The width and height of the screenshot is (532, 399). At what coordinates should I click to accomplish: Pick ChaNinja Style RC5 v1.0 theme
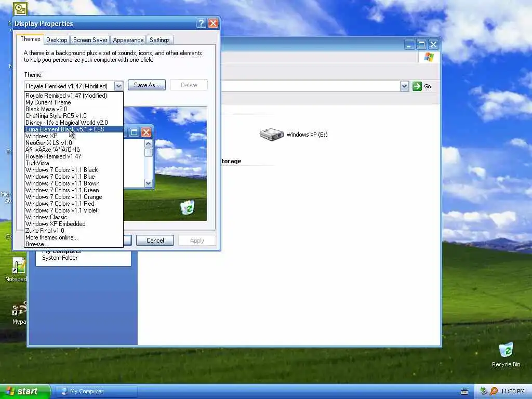click(x=74, y=116)
